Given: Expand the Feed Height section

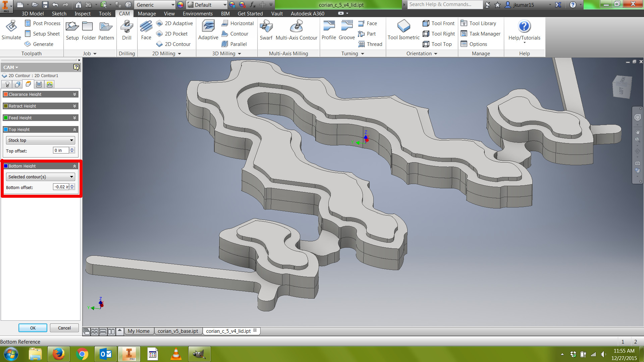Looking at the screenshot, I should (x=41, y=118).
